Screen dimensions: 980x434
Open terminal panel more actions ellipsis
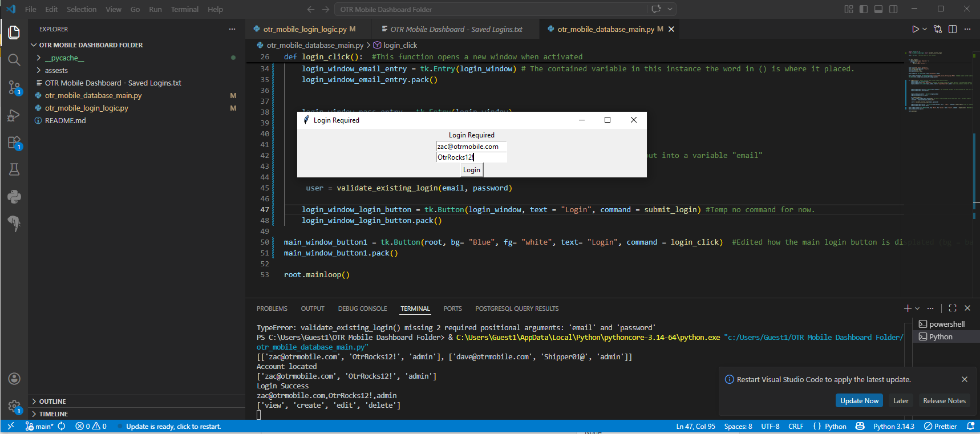(x=930, y=308)
